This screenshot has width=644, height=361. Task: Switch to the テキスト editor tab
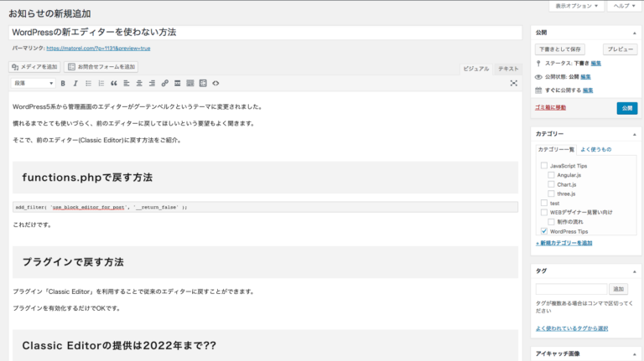(508, 69)
